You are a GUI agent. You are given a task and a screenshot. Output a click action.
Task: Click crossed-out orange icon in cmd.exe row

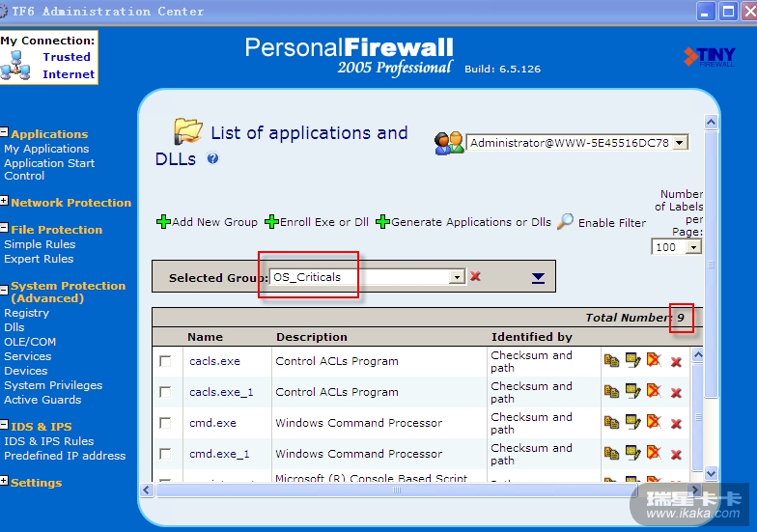[x=654, y=422]
